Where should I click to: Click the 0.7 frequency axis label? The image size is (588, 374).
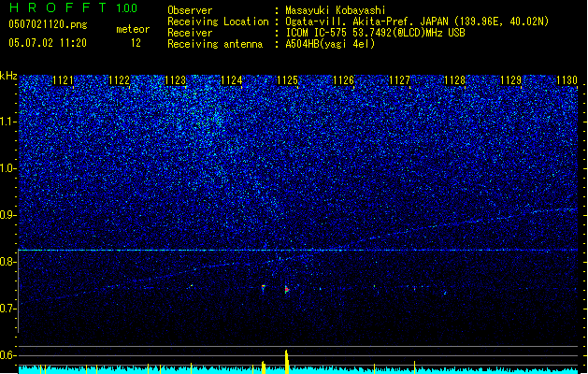click(x=8, y=309)
